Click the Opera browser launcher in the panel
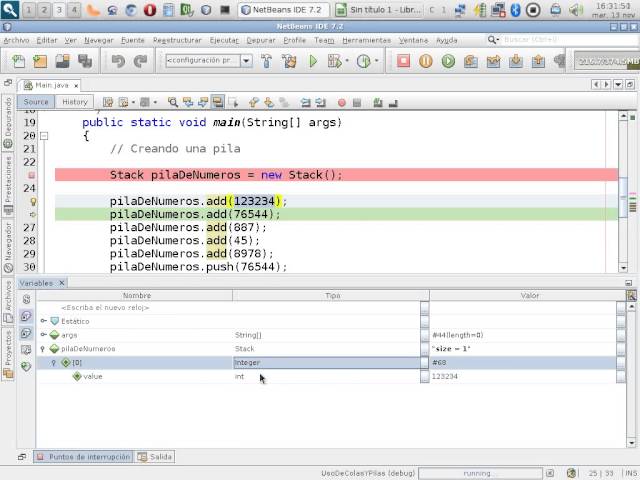The width and height of the screenshot is (640, 480). pyautogui.click(x=150, y=10)
